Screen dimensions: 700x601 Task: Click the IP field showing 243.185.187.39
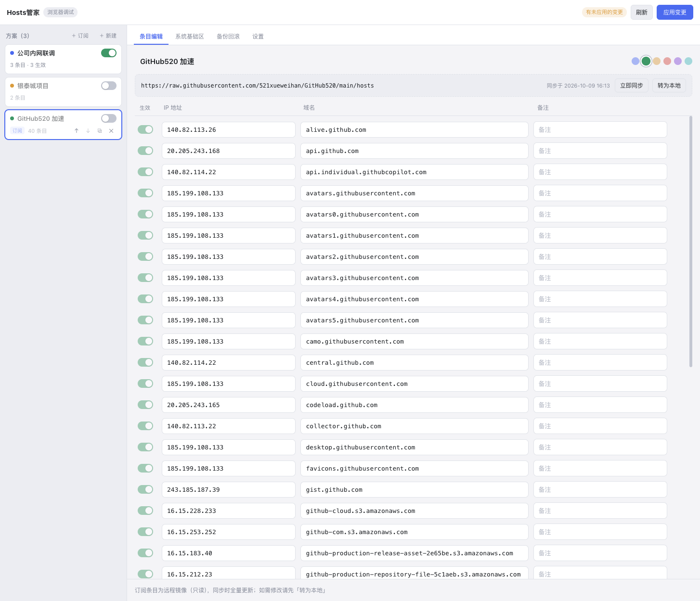(x=229, y=489)
